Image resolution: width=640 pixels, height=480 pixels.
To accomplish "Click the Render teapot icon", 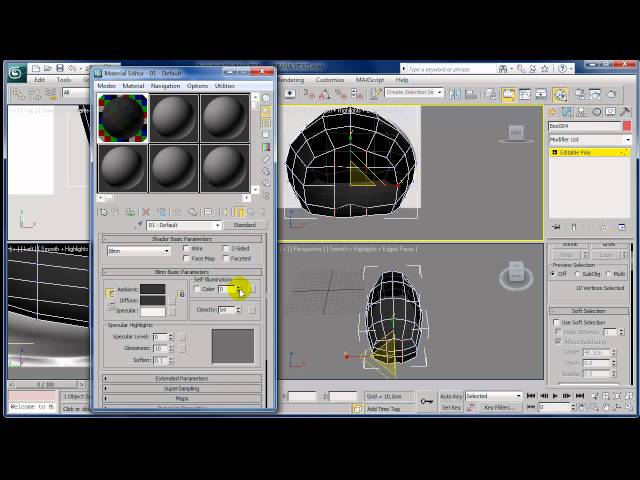I will (x=611, y=95).
